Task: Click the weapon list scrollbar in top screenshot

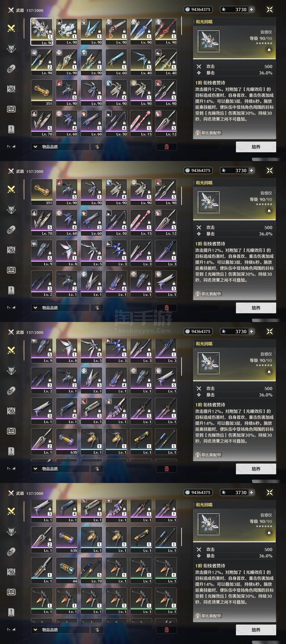Action: point(182,26)
